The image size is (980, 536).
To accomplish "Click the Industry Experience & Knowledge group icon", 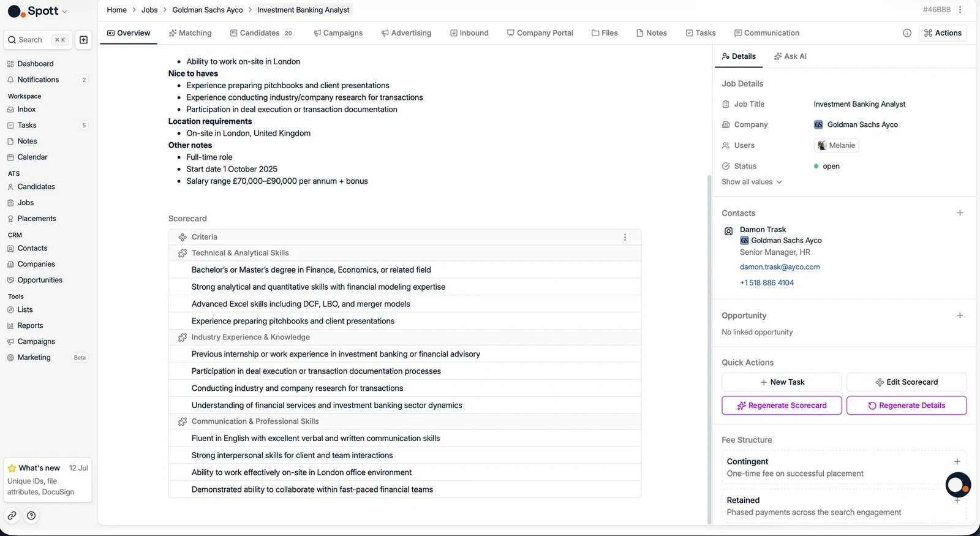I will (183, 338).
